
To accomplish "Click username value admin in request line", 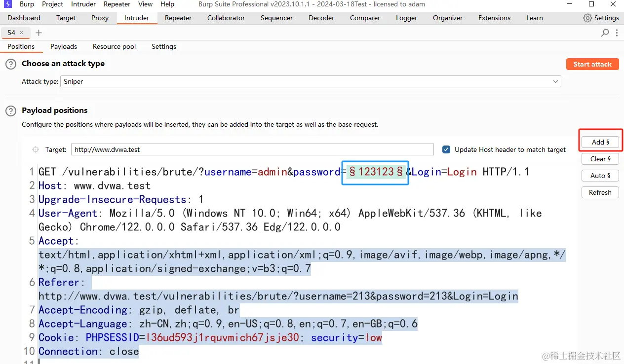I will pos(273,172).
